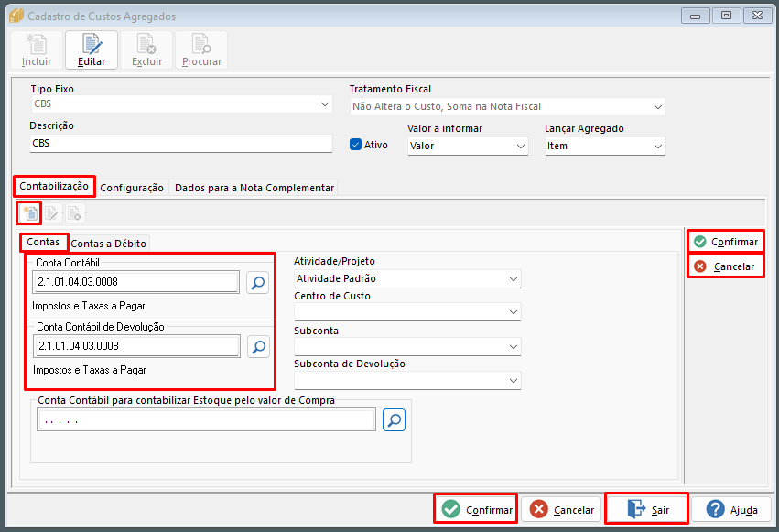This screenshot has height=532, width=779.
Task: Click the magnifier for the Estoque pelo valor de Compra account
Action: (x=394, y=420)
